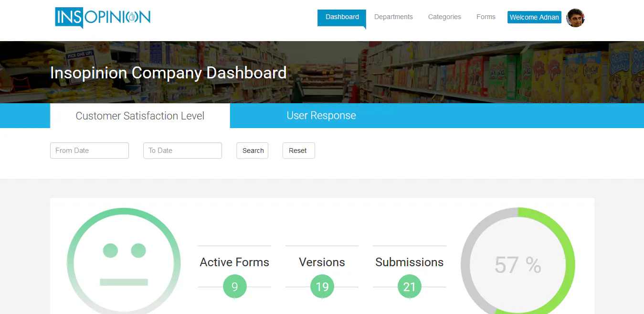Viewport: 644px width, 314px height.
Task: Open the Dashboard nav item
Action: coord(342,17)
